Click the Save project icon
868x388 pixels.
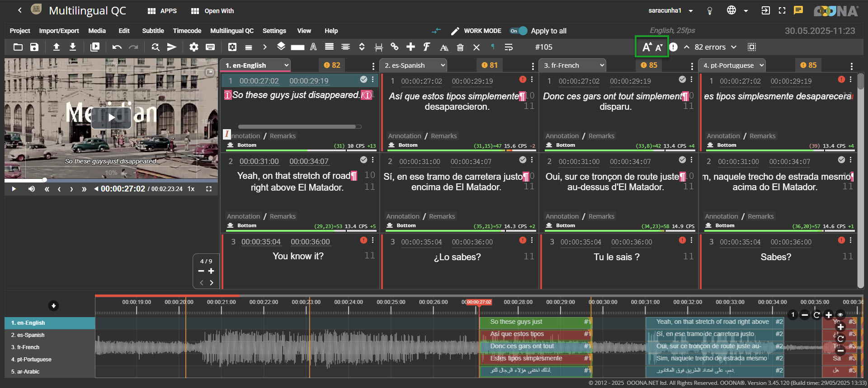click(x=34, y=47)
